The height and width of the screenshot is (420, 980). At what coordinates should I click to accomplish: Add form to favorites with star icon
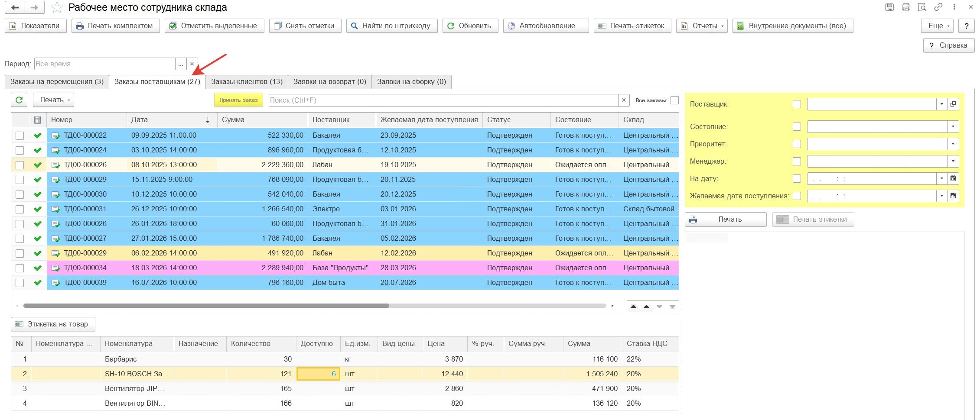[x=56, y=8]
